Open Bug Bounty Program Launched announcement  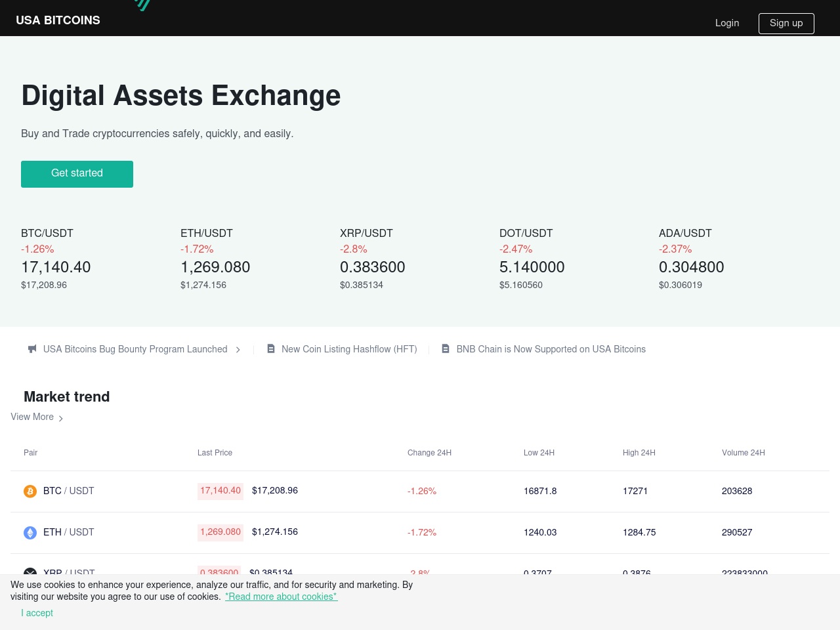click(x=135, y=349)
